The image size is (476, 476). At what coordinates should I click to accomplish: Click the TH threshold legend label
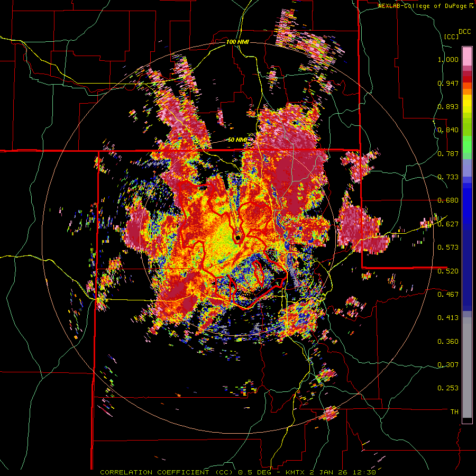pos(454,412)
